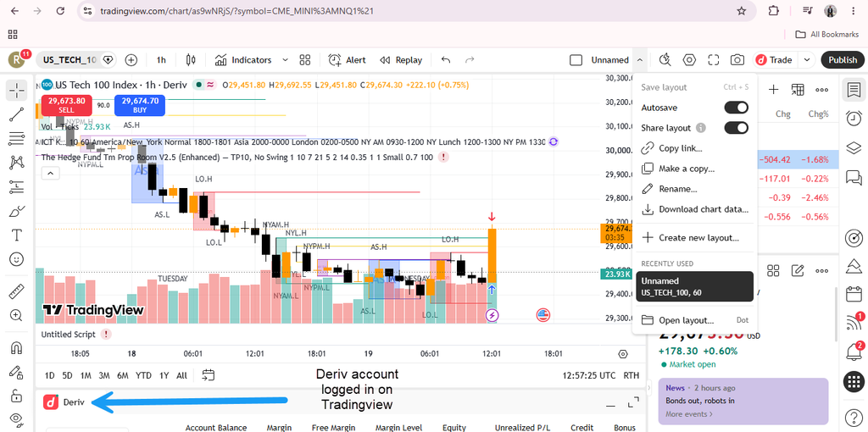Click the More events link

pyautogui.click(x=689, y=413)
